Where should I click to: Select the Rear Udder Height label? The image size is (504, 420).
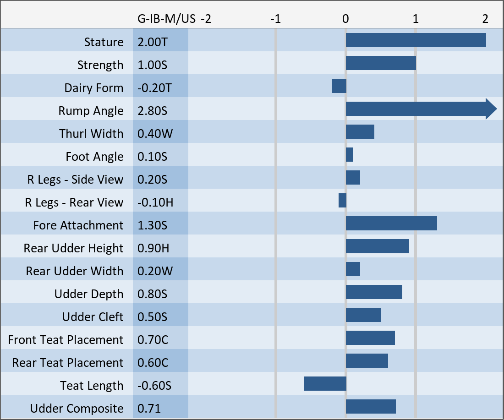click(x=73, y=248)
